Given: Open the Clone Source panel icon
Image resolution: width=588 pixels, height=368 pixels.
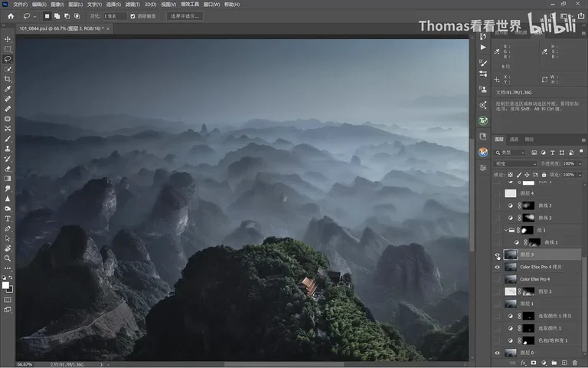Looking at the screenshot, I should (x=483, y=90).
